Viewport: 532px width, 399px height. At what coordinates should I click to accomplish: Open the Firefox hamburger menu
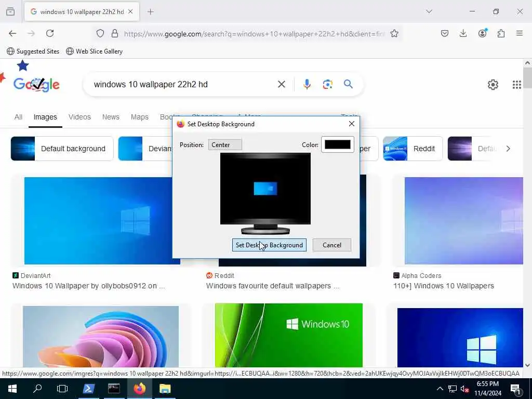520,33
